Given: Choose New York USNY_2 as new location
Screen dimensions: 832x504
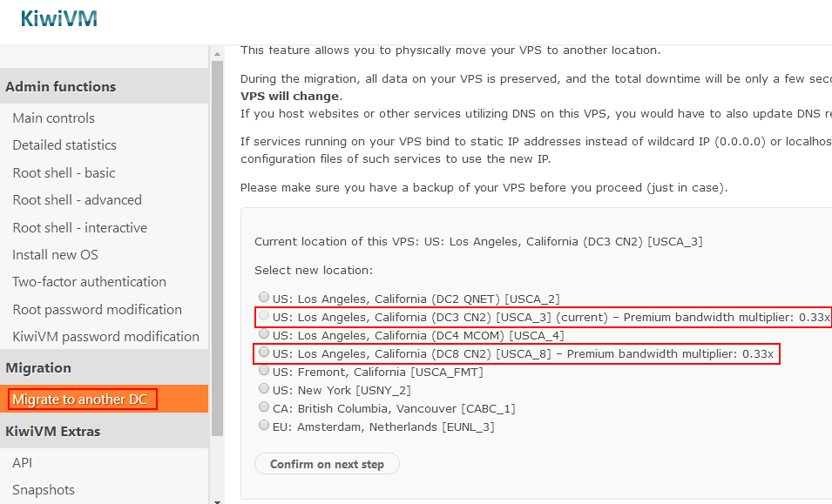Looking at the screenshot, I should click(x=264, y=388).
